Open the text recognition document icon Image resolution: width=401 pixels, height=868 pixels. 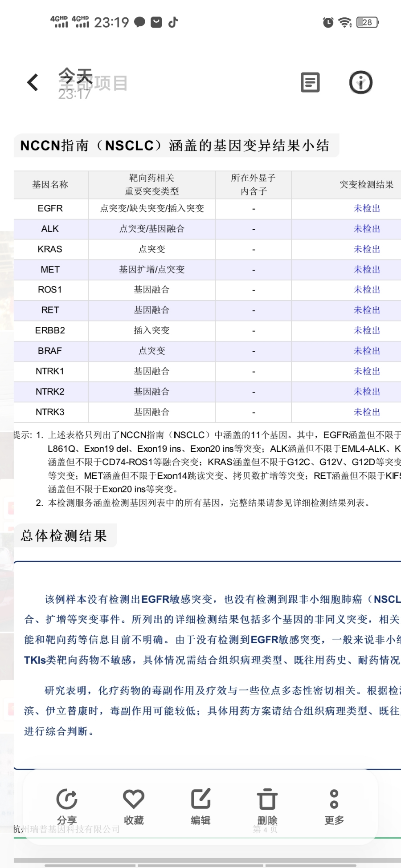[310, 82]
